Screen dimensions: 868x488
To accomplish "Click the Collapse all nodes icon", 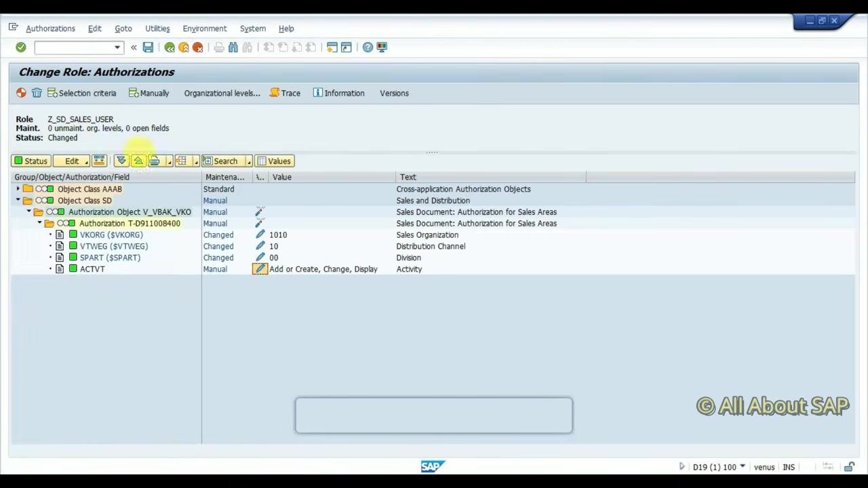I will click(138, 161).
